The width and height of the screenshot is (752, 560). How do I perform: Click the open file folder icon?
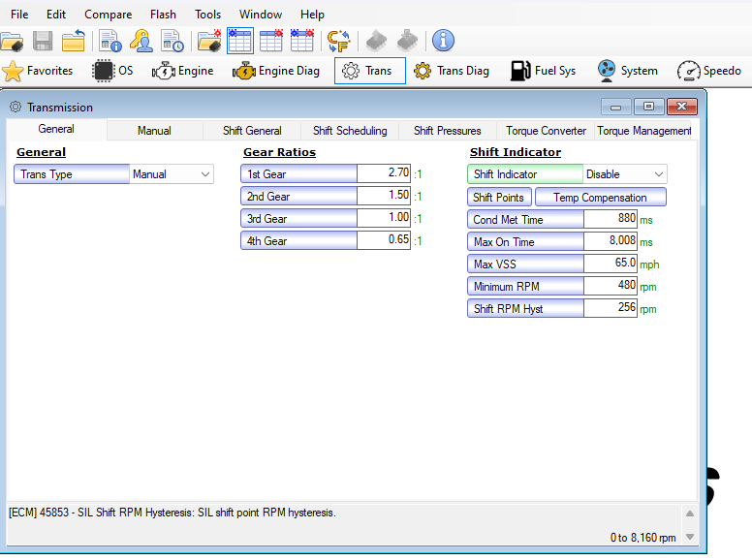point(12,41)
